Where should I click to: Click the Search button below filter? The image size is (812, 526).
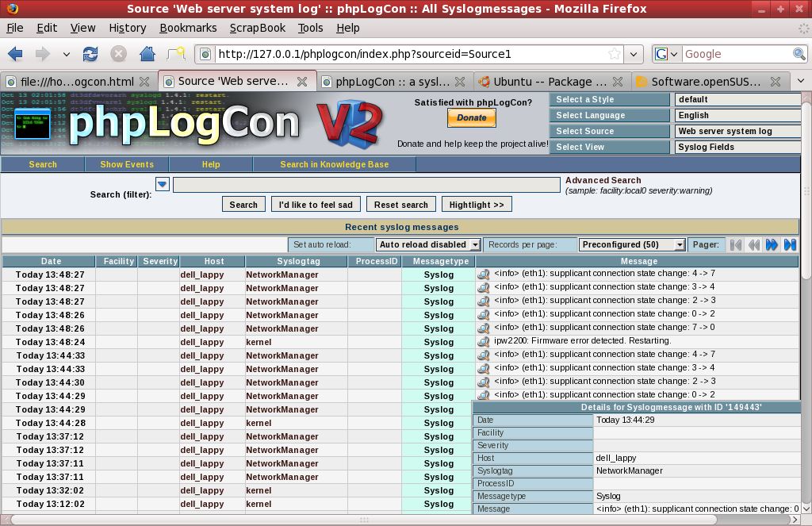(x=243, y=205)
